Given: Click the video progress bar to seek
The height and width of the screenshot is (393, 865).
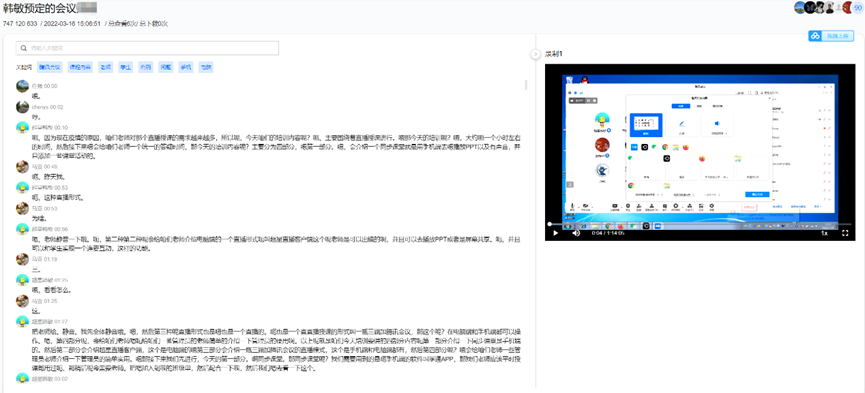Looking at the screenshot, I should 700,224.
